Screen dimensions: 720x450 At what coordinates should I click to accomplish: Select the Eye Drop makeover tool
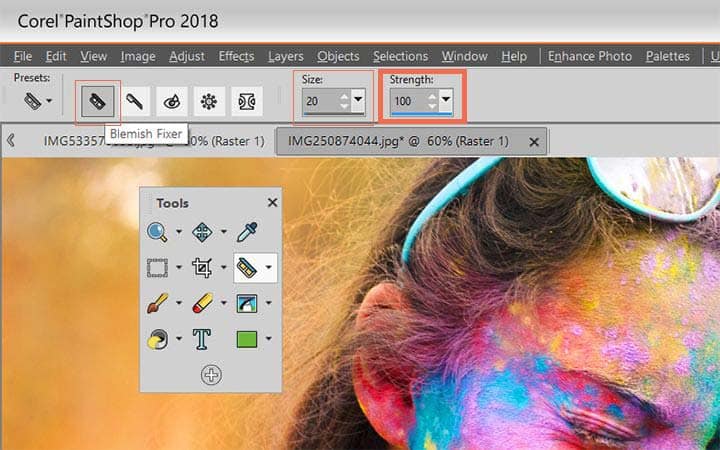tap(172, 101)
